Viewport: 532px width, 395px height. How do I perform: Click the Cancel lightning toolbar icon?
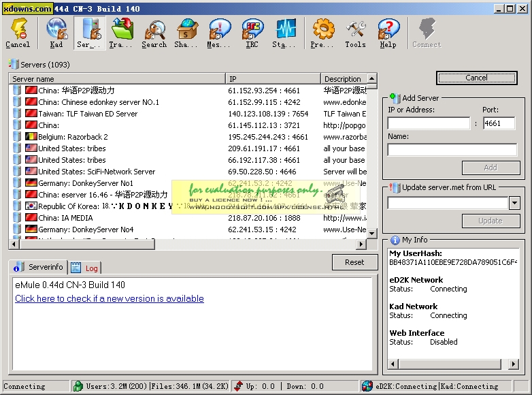point(18,33)
